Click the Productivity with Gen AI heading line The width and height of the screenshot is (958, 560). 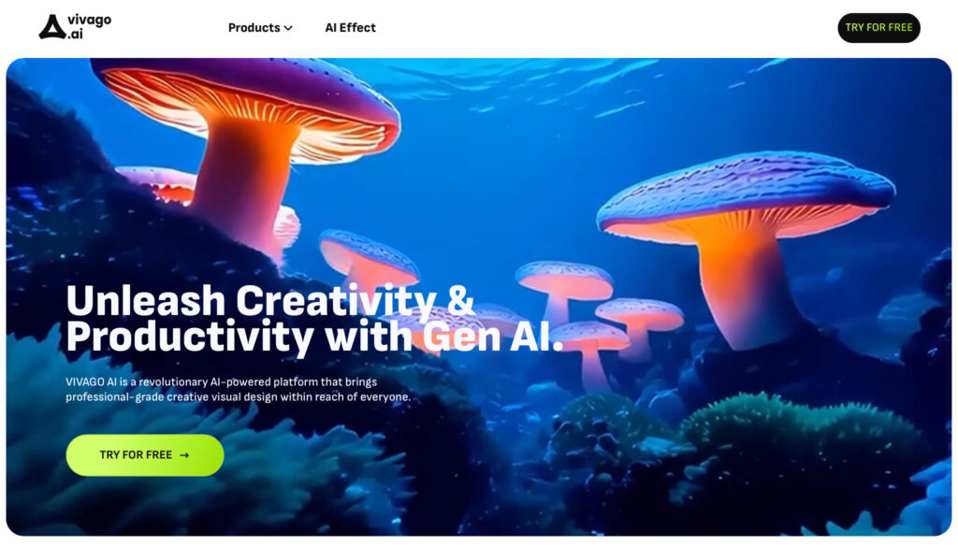(x=314, y=337)
